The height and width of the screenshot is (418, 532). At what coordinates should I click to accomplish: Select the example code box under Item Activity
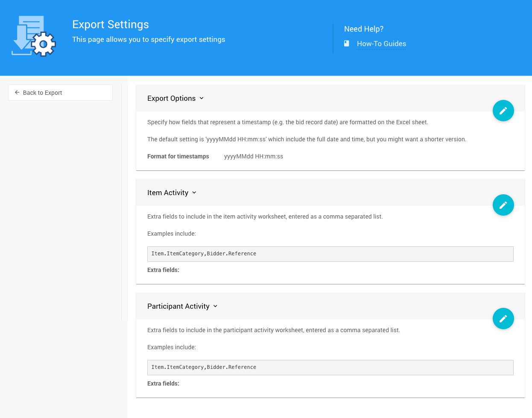coord(330,254)
